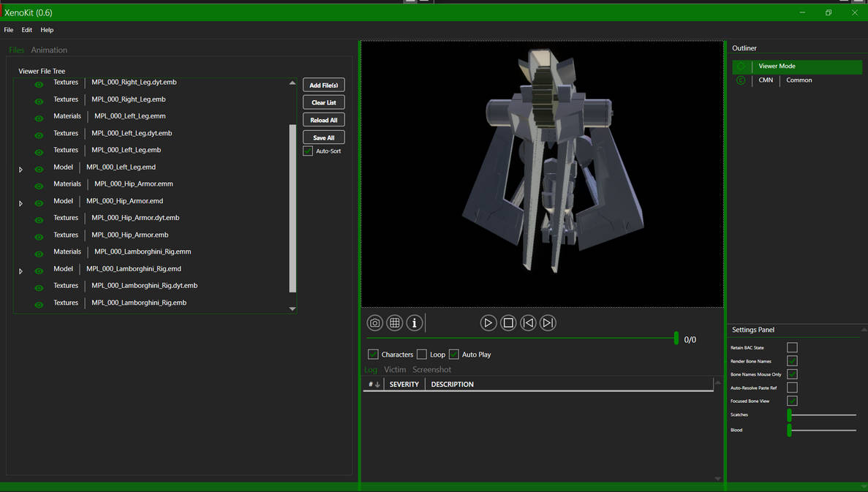The width and height of the screenshot is (868, 492).
Task: Toggle eye icon for MPL_000_Left_Leg.dyt.emb
Action: tap(39, 135)
